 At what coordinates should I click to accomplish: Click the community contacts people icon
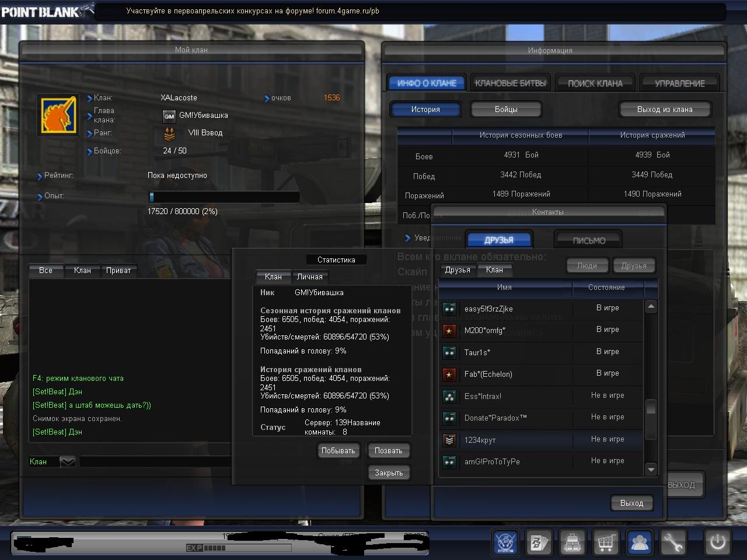coord(640,542)
